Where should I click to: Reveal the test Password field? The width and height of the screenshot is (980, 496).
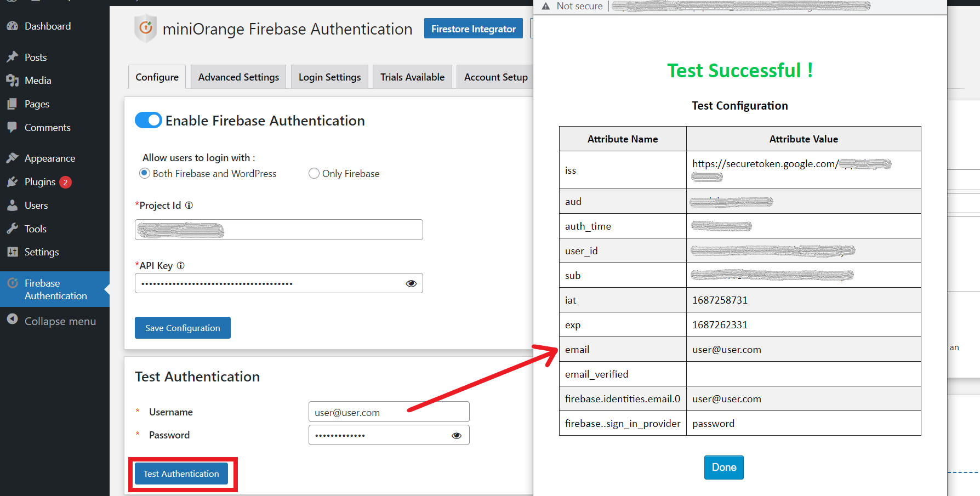click(457, 435)
